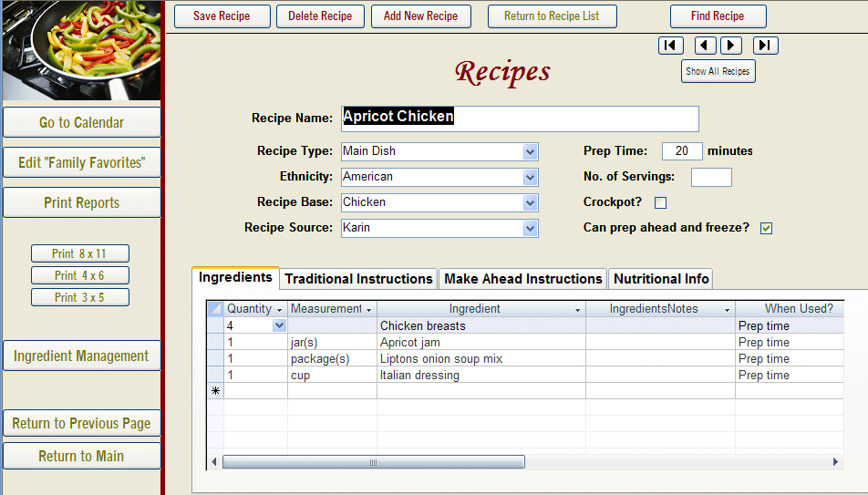Open the Recipe Type dropdown
Viewport: 868px width, 495px height.
tap(530, 151)
